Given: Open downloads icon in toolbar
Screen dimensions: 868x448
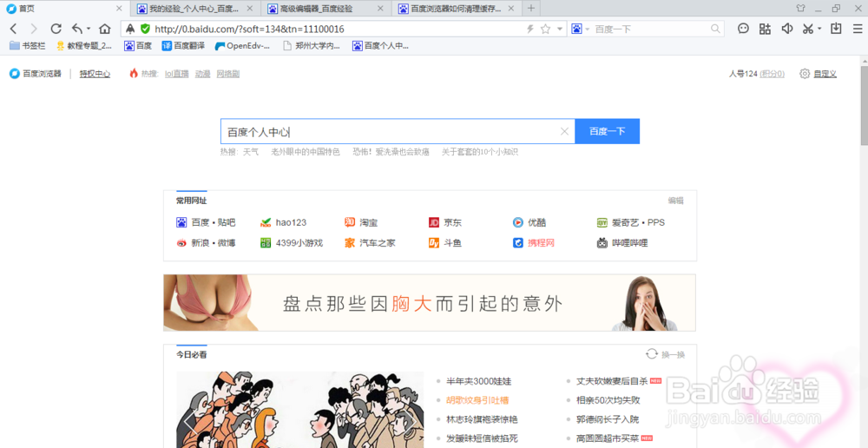Looking at the screenshot, I should 837,29.
